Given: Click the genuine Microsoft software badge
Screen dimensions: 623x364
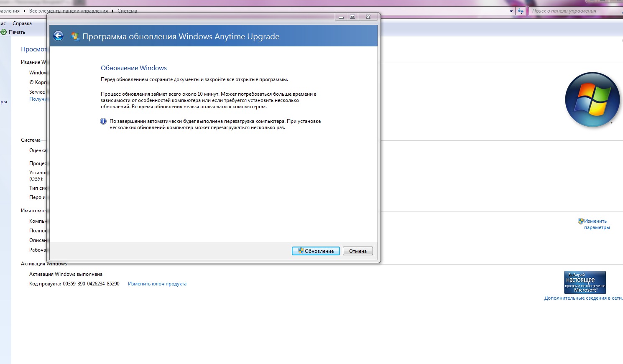Looking at the screenshot, I should click(x=585, y=282).
